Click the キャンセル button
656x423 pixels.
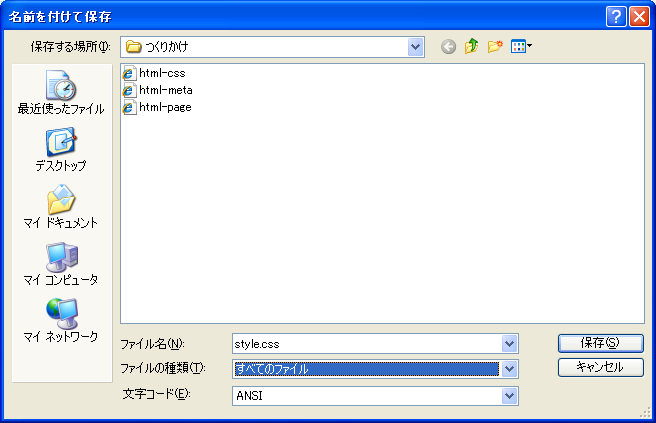pyautogui.click(x=600, y=367)
